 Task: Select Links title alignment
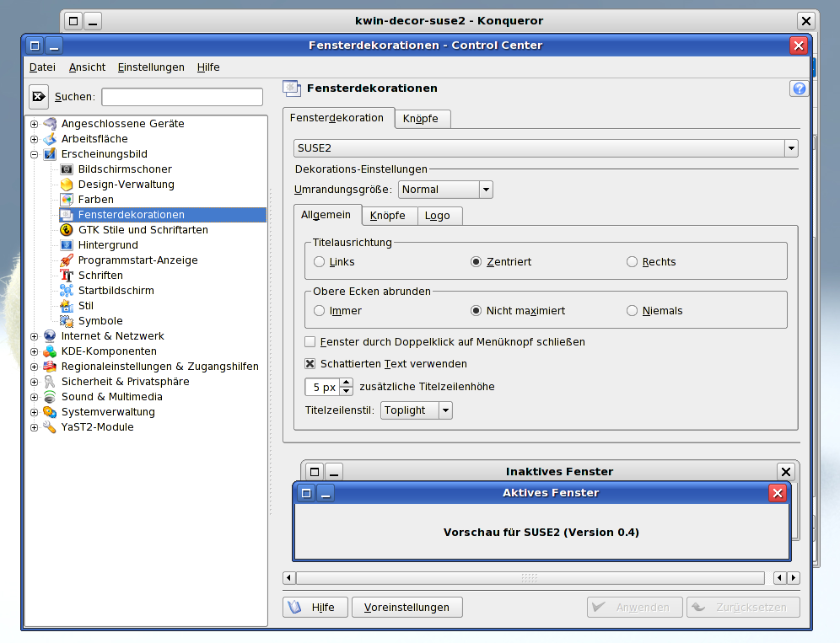click(320, 262)
